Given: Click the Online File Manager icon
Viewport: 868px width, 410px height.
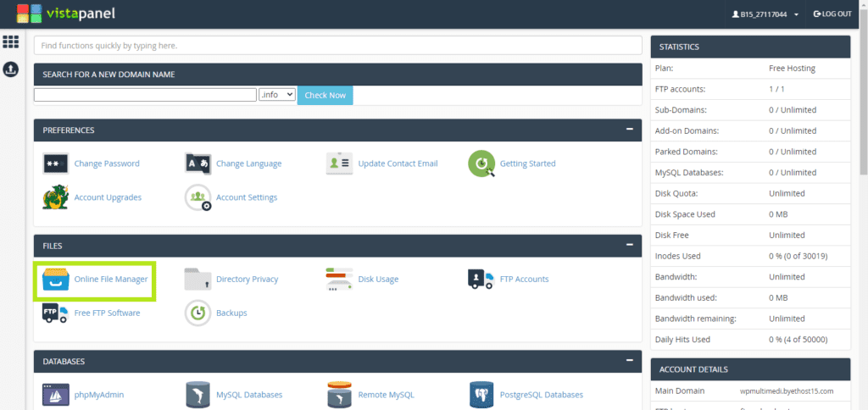Looking at the screenshot, I should [x=56, y=280].
